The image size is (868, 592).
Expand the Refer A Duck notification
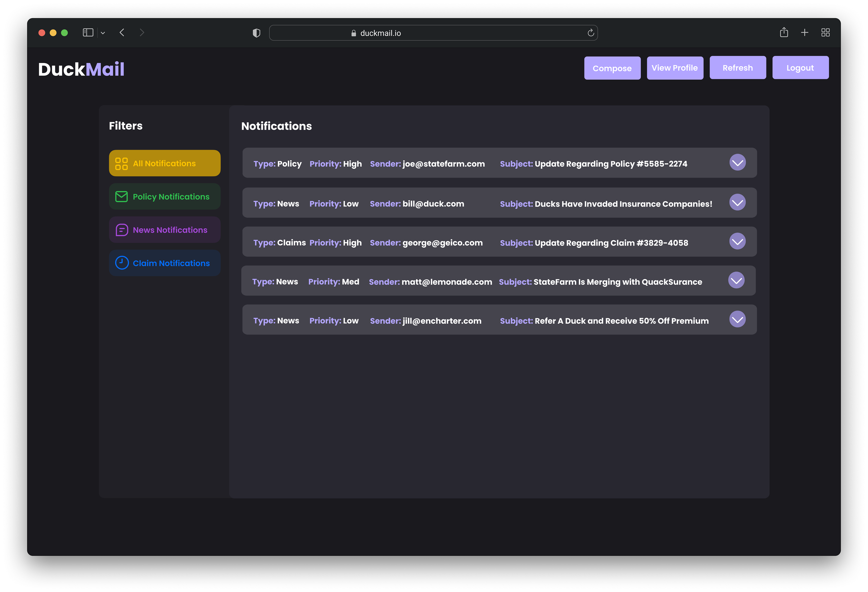737,319
